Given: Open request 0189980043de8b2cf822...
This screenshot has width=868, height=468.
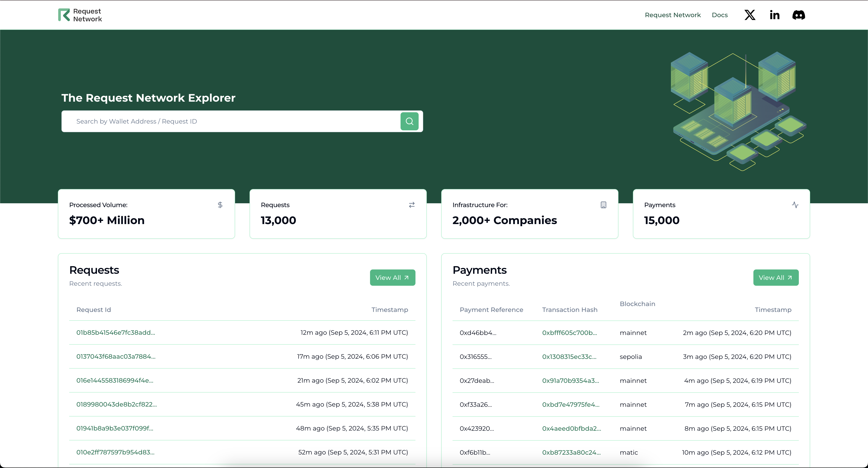Looking at the screenshot, I should [x=116, y=404].
